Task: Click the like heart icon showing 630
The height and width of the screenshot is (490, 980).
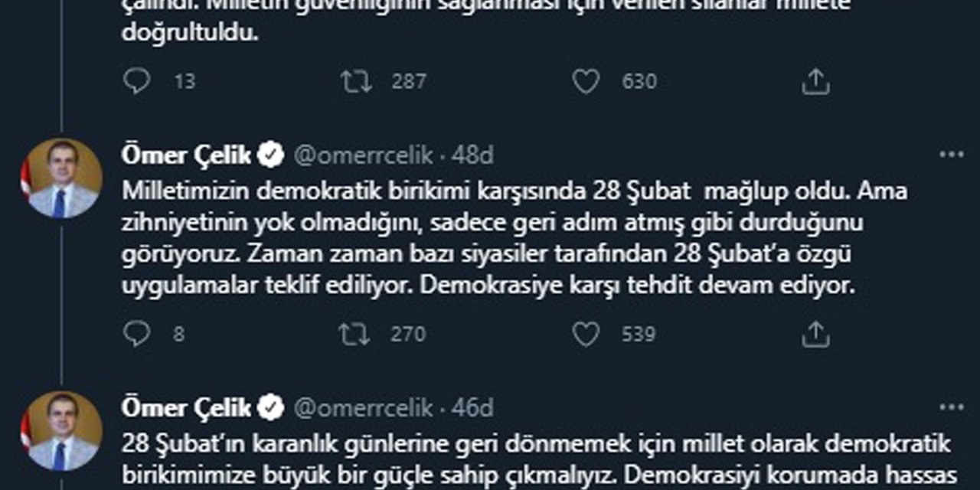Action: pos(587,80)
